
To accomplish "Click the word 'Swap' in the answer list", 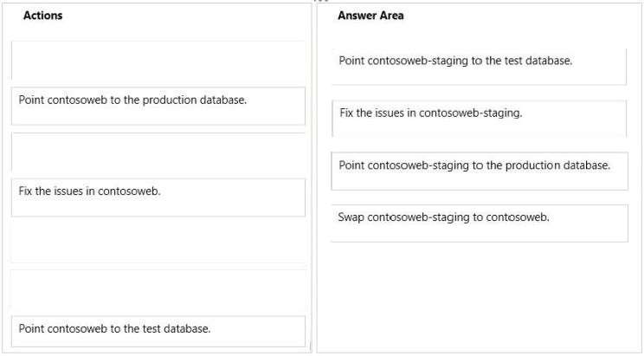I will (351, 217).
